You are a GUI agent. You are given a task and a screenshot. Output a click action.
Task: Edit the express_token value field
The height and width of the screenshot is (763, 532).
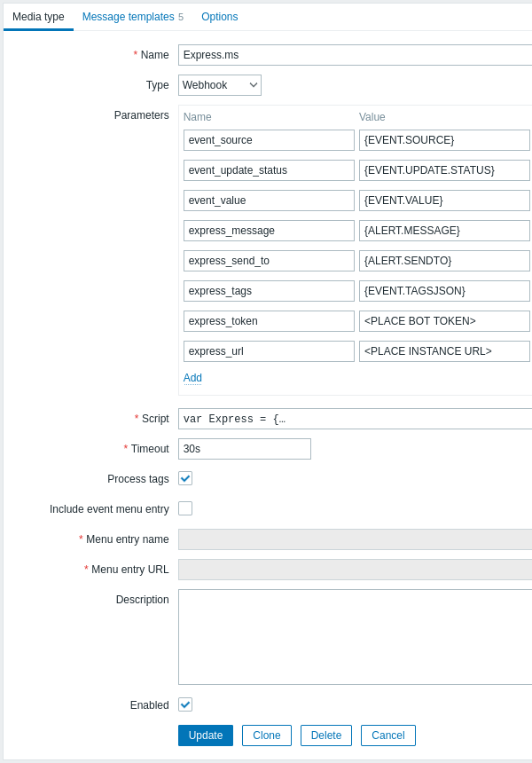pos(444,321)
